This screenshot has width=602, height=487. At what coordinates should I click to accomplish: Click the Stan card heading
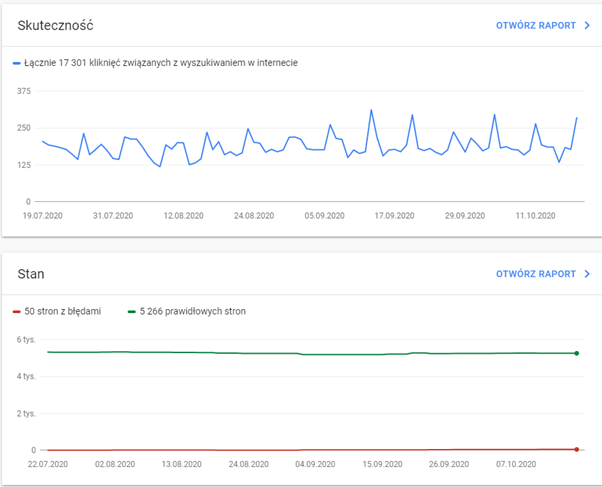click(31, 273)
